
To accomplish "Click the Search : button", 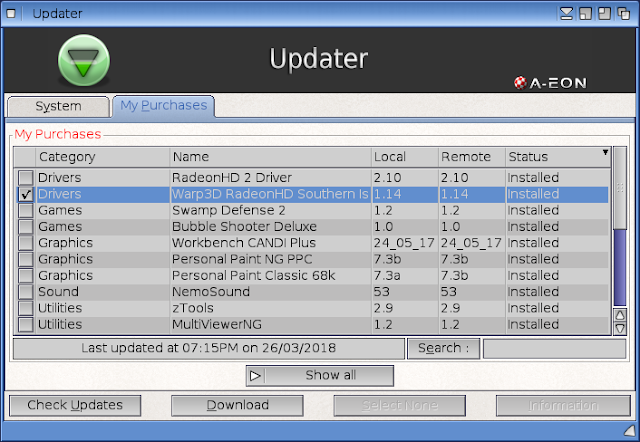I will coord(443,349).
